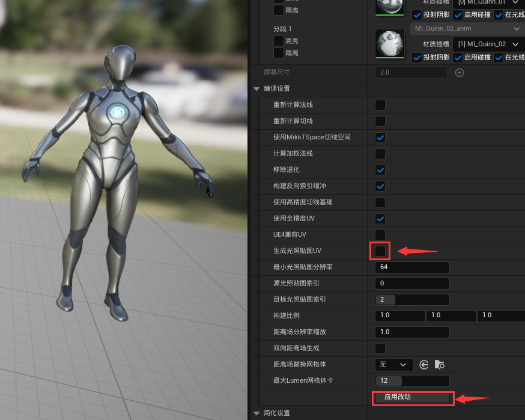Toggle 隔离 checkbox under 分段 1

pyautogui.click(x=279, y=53)
